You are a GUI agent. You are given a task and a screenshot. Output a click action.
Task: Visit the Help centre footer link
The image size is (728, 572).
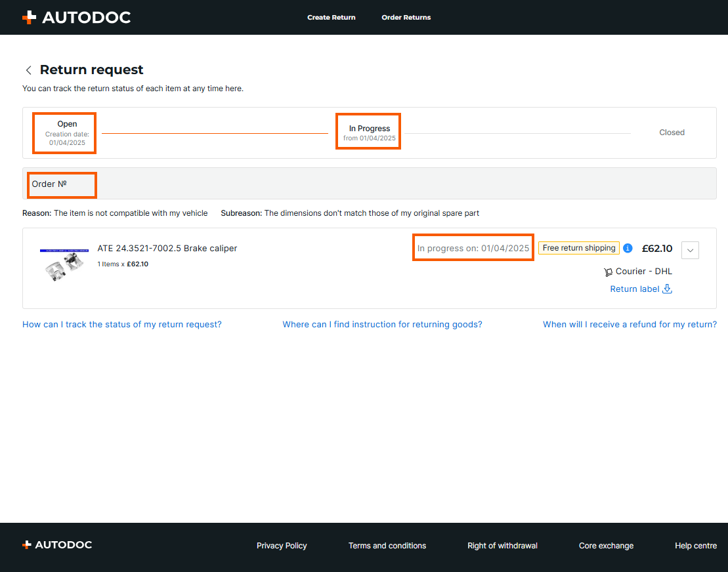[695, 546]
